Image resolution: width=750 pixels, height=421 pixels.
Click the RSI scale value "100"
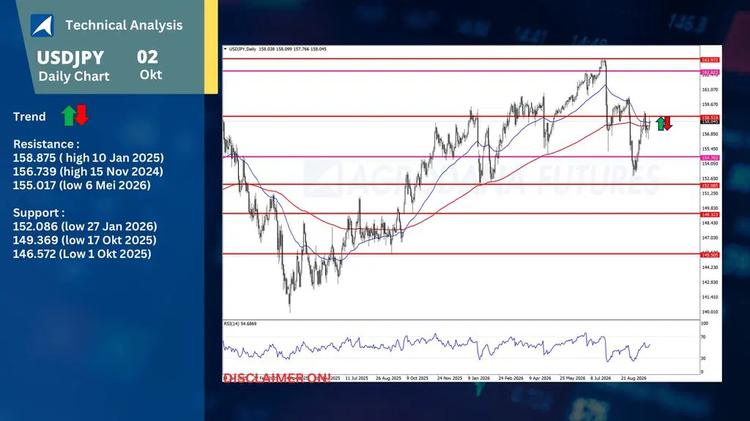[704, 324]
